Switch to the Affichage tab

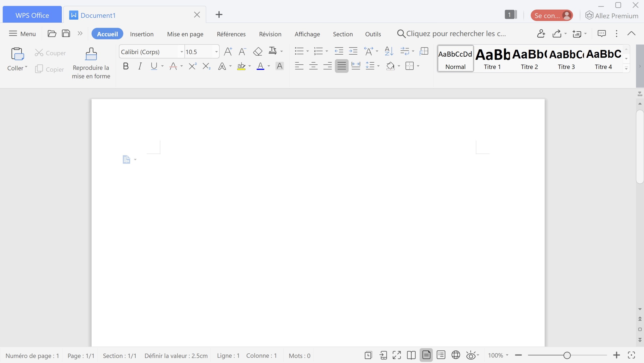pos(307,34)
